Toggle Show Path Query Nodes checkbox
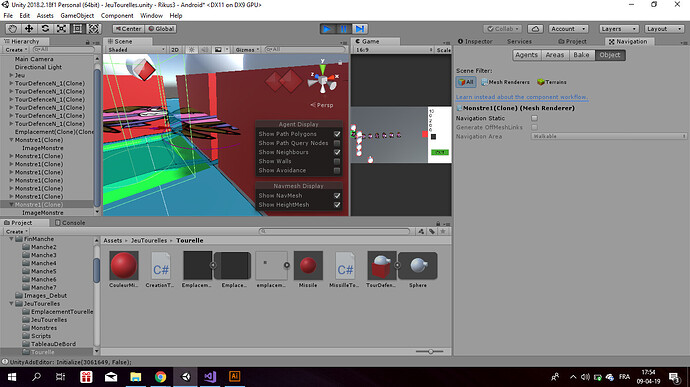This screenshot has height=387, width=690. [x=337, y=143]
